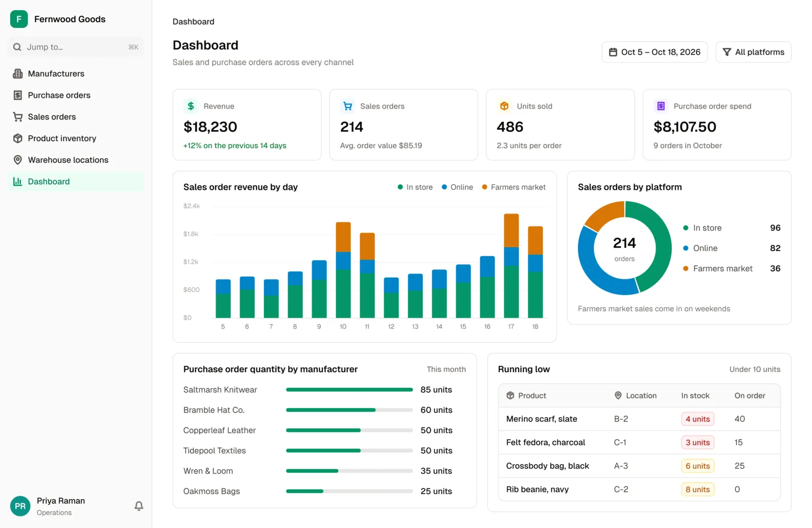Click the Sales orders cart icon in sidebar
Image resolution: width=812 pixels, height=528 pixels.
point(18,117)
